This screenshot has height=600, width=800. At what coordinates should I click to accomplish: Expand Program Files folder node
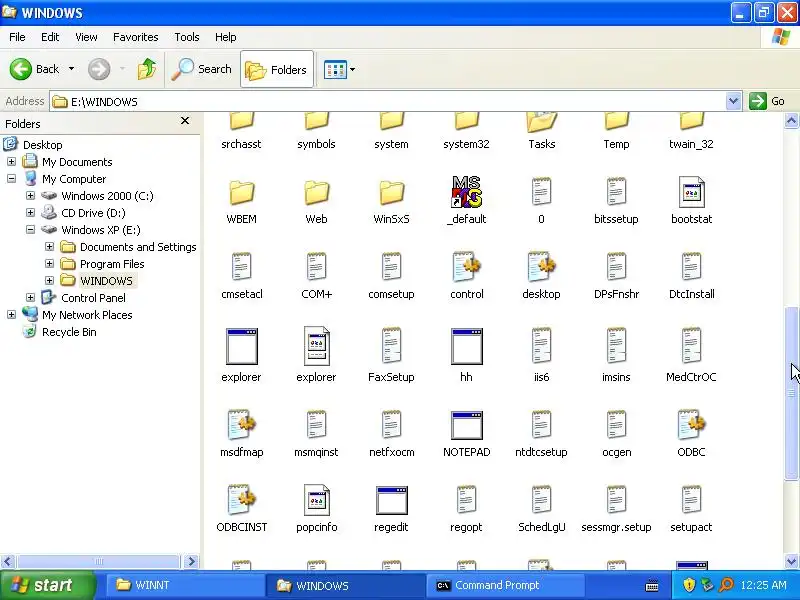point(49,263)
